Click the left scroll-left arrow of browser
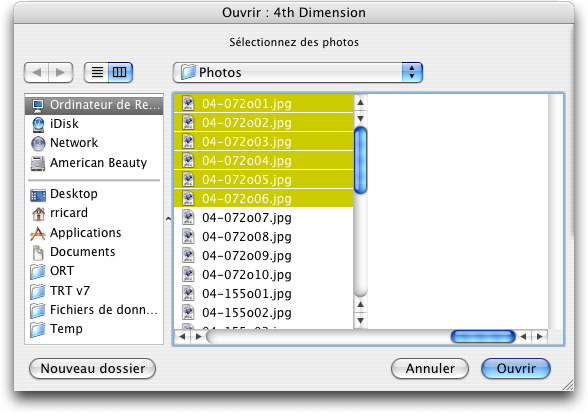This screenshot has height=414, width=588. [182, 336]
